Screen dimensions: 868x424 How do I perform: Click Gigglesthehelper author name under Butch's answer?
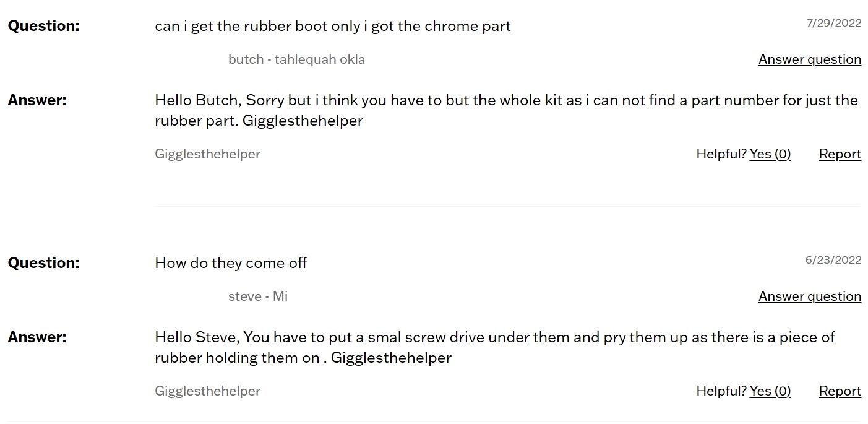point(207,154)
